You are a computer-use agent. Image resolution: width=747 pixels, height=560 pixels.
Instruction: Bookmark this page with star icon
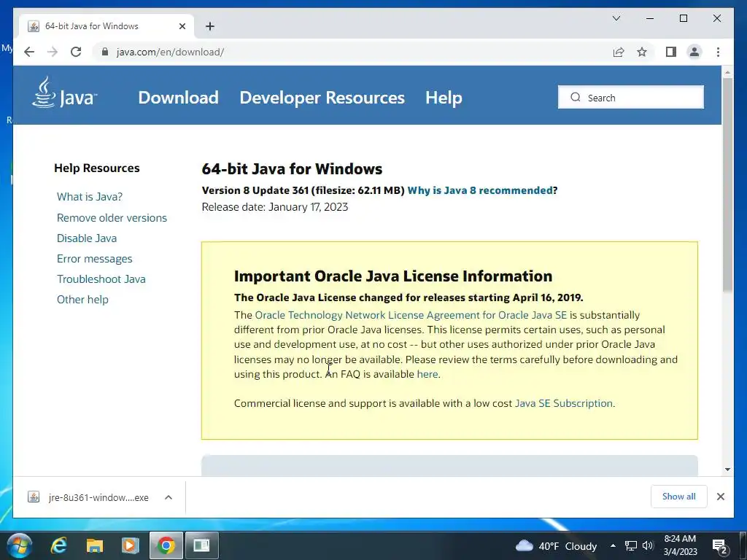click(642, 52)
